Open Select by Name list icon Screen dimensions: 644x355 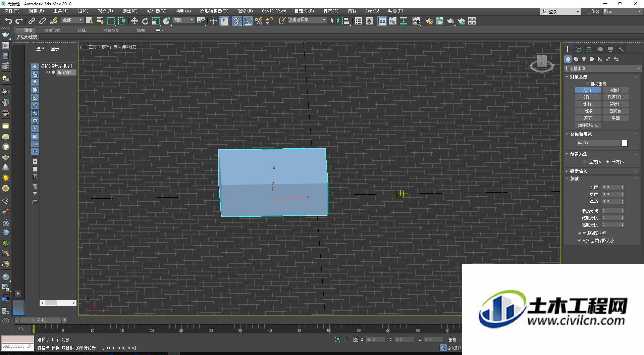point(100,21)
